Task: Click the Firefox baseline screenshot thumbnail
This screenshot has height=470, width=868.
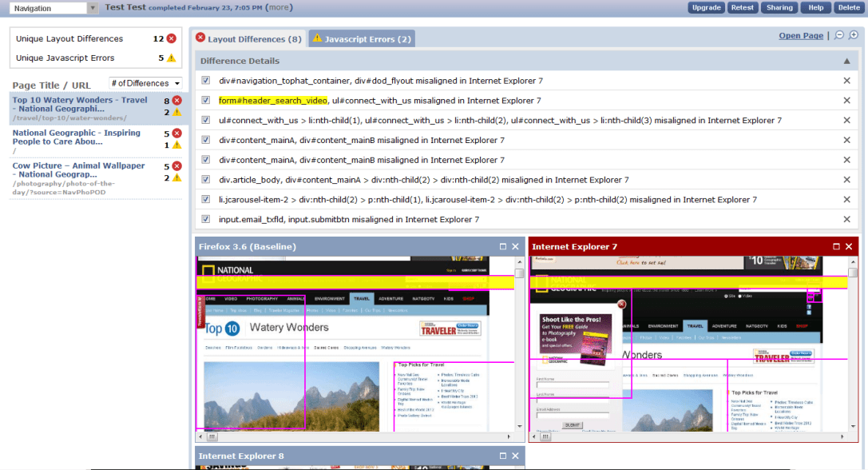Action: pos(355,344)
